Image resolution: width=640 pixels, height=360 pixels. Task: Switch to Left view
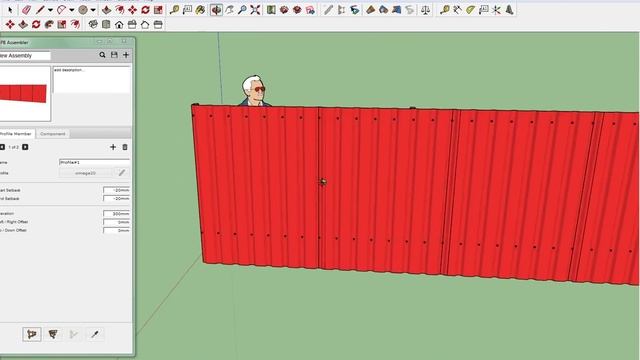click(x=158, y=24)
